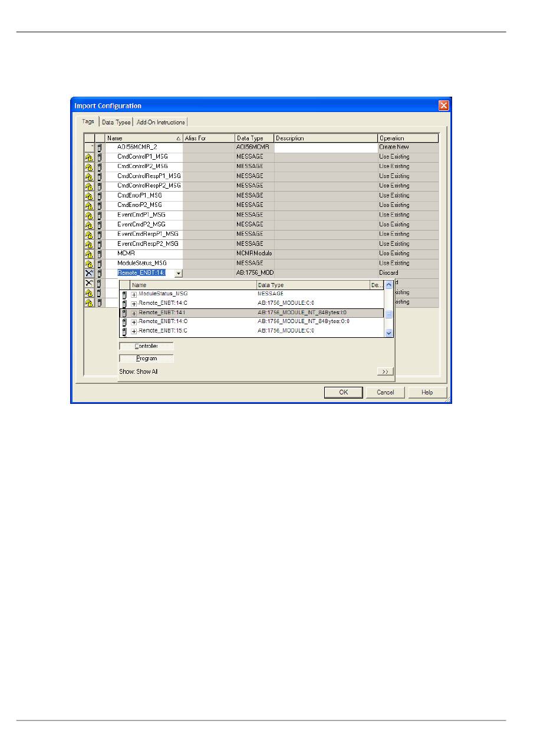This screenshot has width=560, height=747.
Task: Click the warning icon beside EventCmdP1_MSG
Action: [89, 215]
